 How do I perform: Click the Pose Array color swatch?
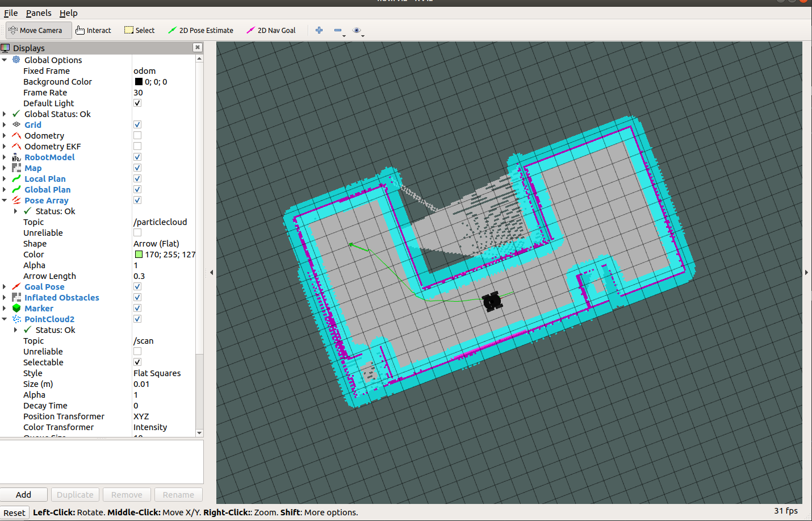[139, 254]
